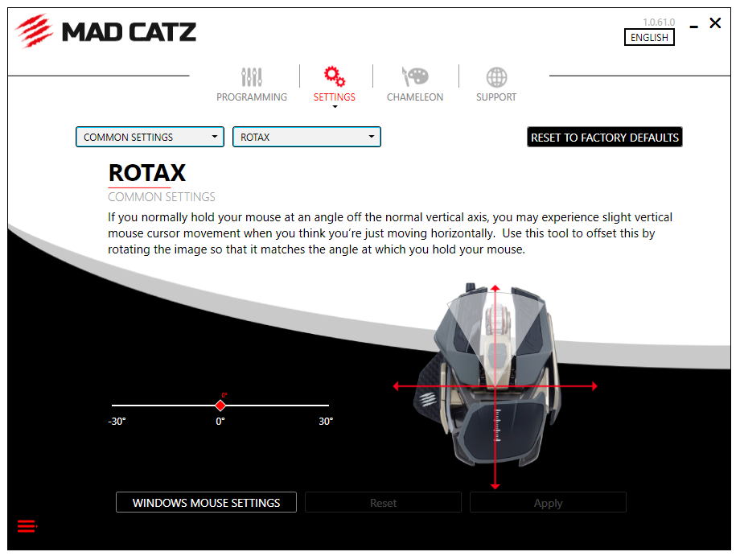Change language via ENGLISH button

649,37
